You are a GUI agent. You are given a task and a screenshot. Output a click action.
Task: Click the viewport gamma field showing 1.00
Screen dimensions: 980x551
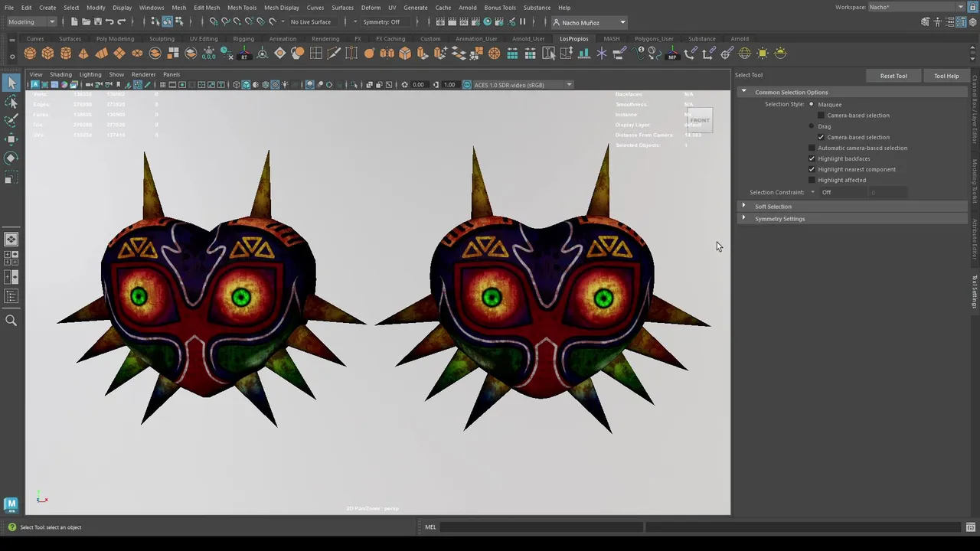pos(449,85)
